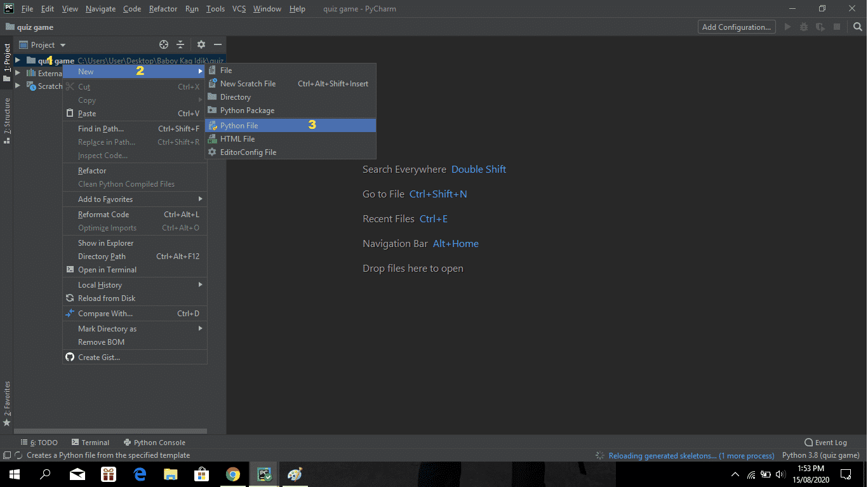The width and height of the screenshot is (868, 487).
Task: Open Project panel settings gear
Action: [x=200, y=44]
